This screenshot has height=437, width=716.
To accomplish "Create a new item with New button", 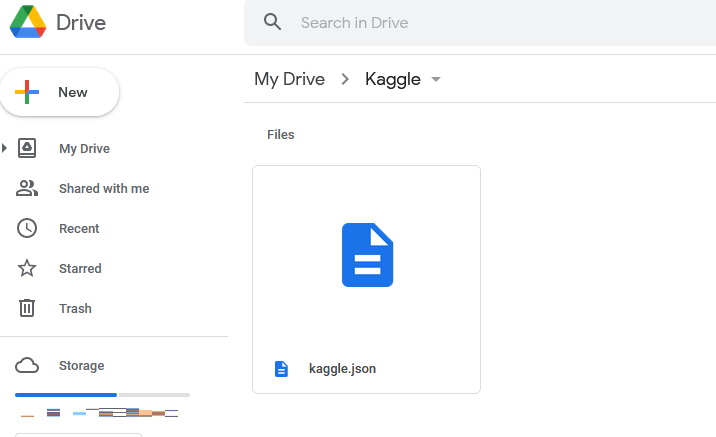I will 60,92.
